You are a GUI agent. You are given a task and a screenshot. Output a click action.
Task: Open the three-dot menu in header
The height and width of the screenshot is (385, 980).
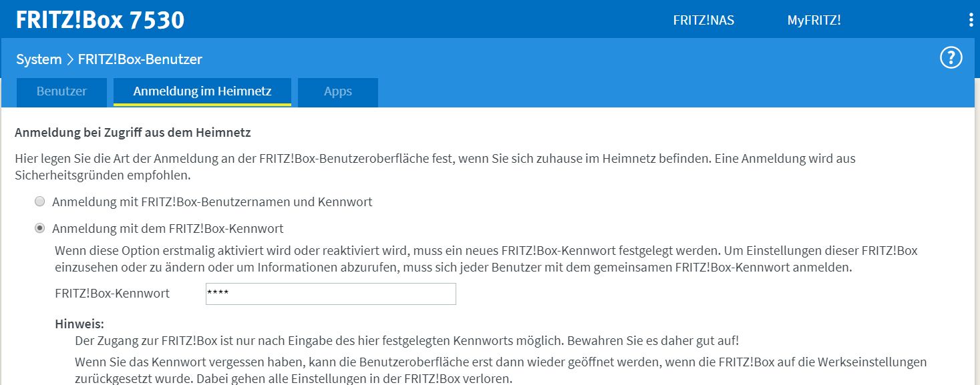(x=971, y=20)
